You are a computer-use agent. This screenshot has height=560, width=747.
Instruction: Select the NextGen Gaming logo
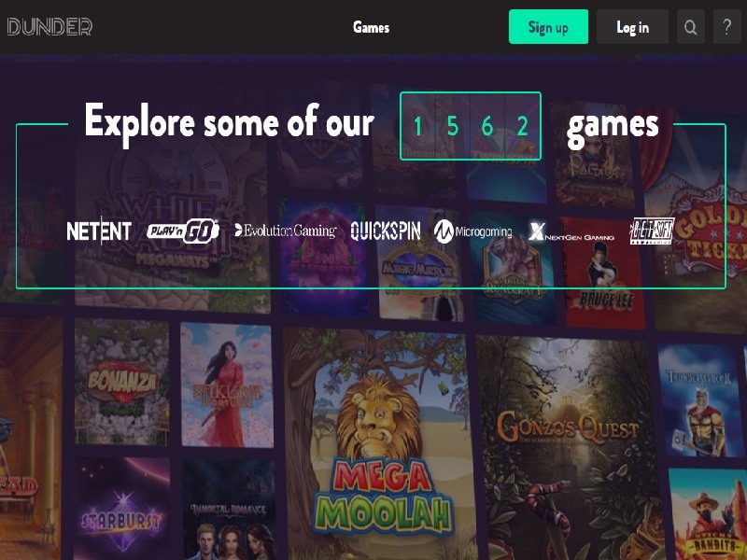(x=571, y=231)
